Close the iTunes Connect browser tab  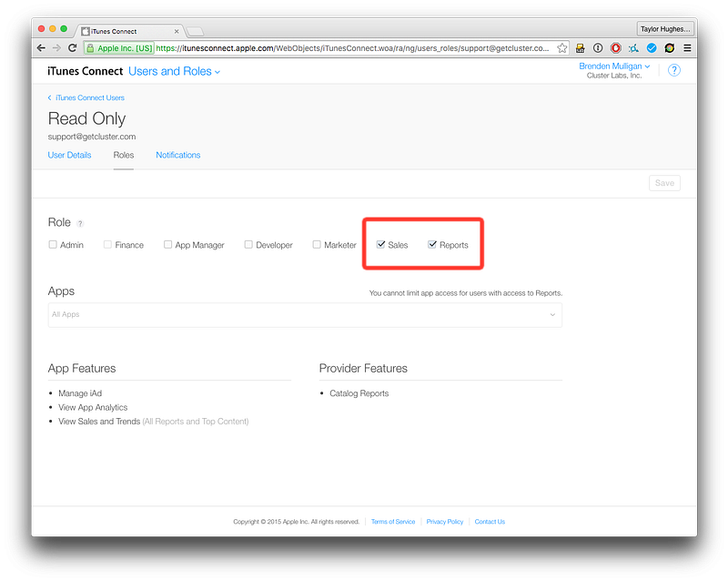tap(177, 31)
